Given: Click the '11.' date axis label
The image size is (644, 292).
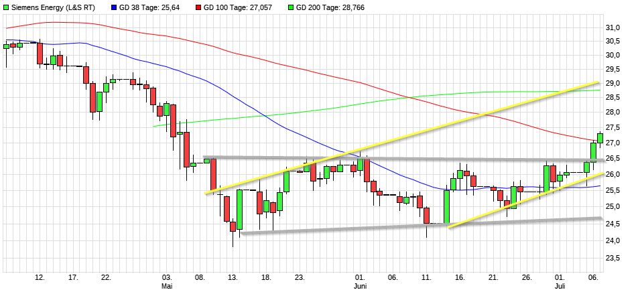Looking at the screenshot, I should (427, 278).
